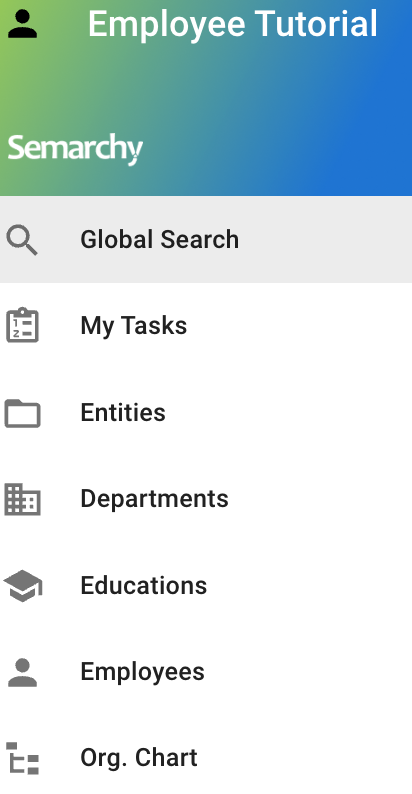Click the Semarchy logo in the header
This screenshot has height=794, width=412.
(x=75, y=149)
